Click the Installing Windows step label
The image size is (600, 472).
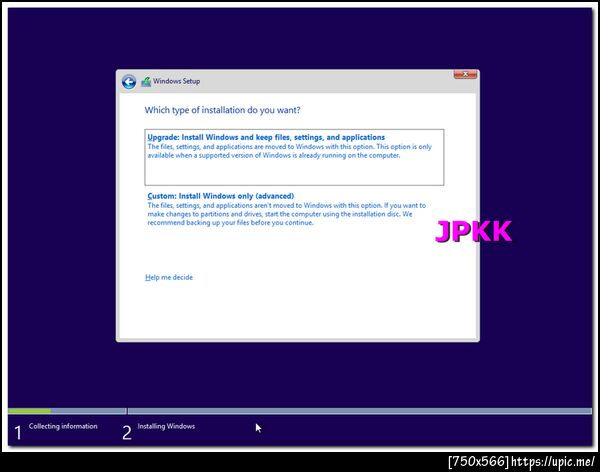166,426
